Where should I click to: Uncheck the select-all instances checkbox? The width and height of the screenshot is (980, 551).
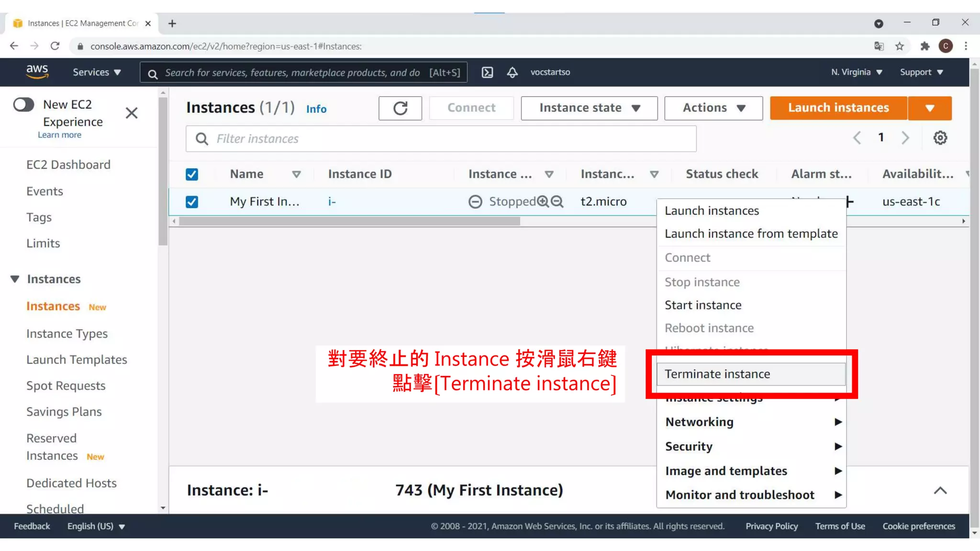pyautogui.click(x=192, y=174)
